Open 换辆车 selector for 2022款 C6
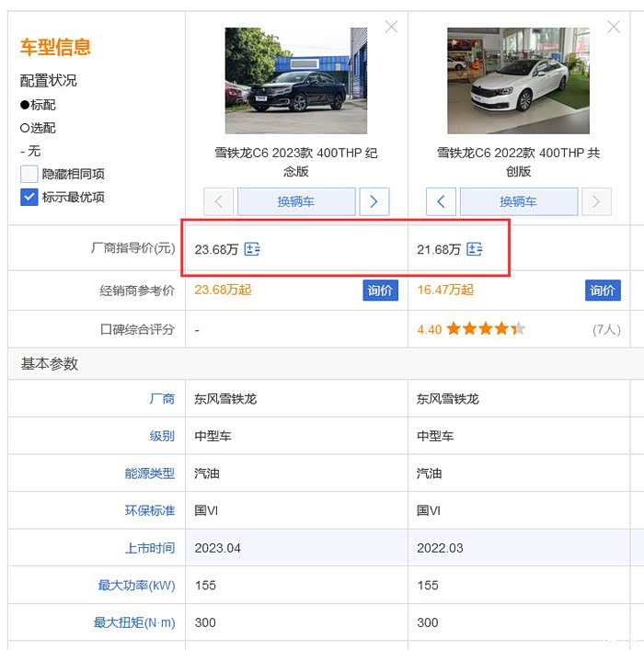The image size is (644, 650). (x=519, y=201)
